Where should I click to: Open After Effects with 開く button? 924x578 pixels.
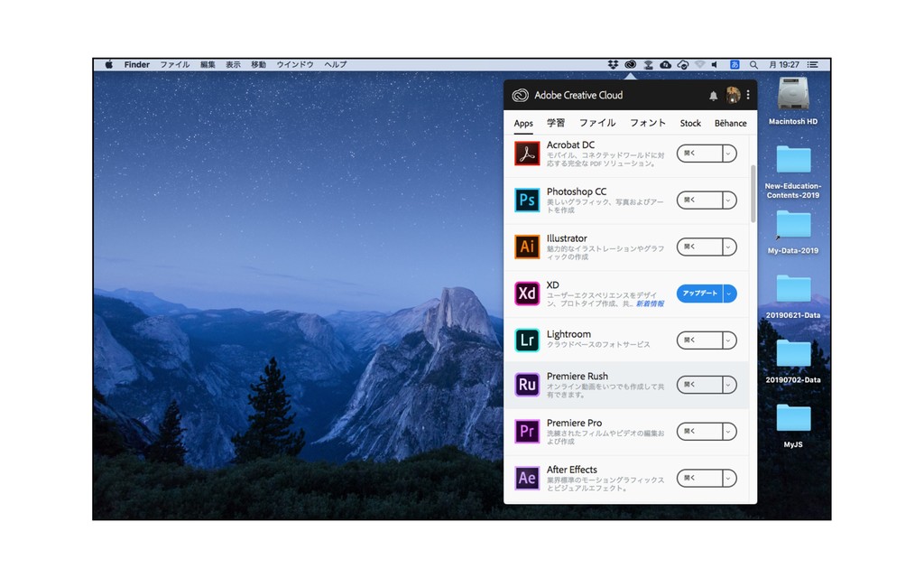coord(699,478)
